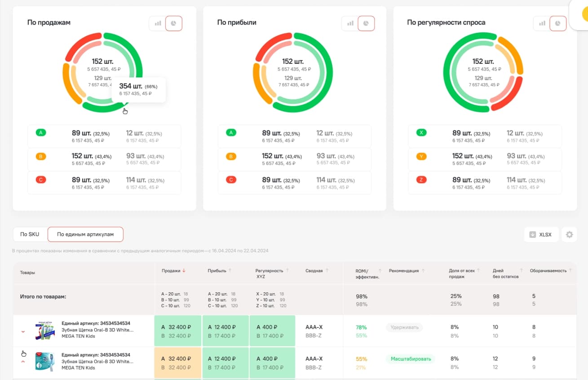Switch "По продажам" card to bar chart view
The image size is (588, 380).
coord(158,23)
